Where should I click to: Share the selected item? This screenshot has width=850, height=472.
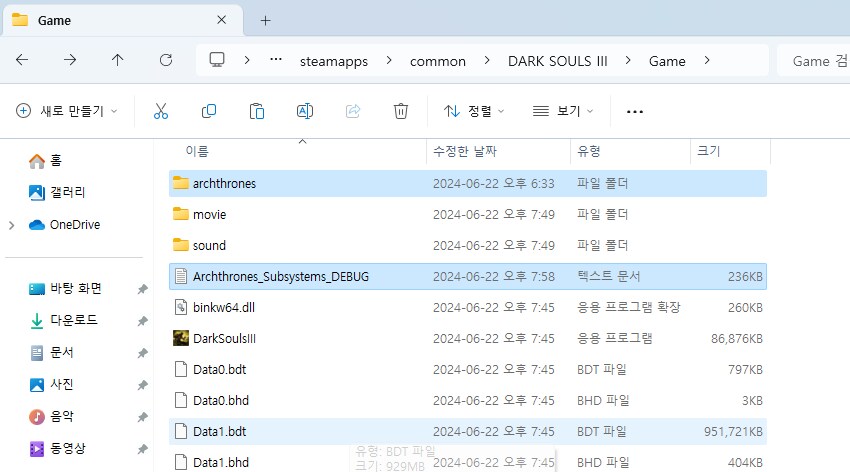tap(353, 111)
